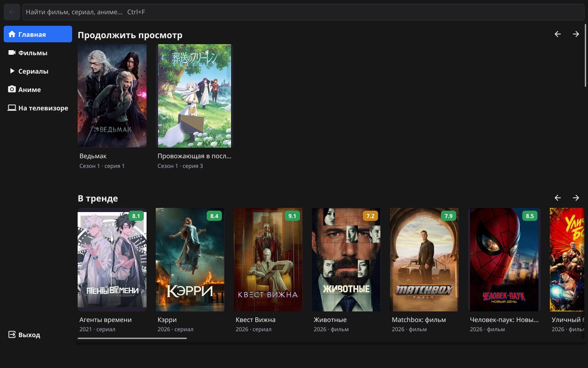Click the vertical page scrollbar thumb
Screen dimensions: 588x368
pyautogui.click(x=585, y=55)
